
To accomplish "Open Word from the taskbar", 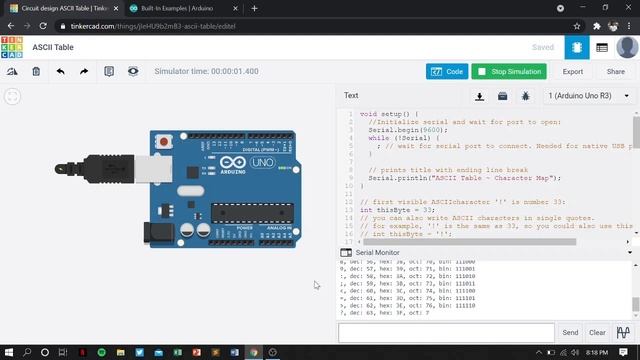I will (x=234, y=352).
